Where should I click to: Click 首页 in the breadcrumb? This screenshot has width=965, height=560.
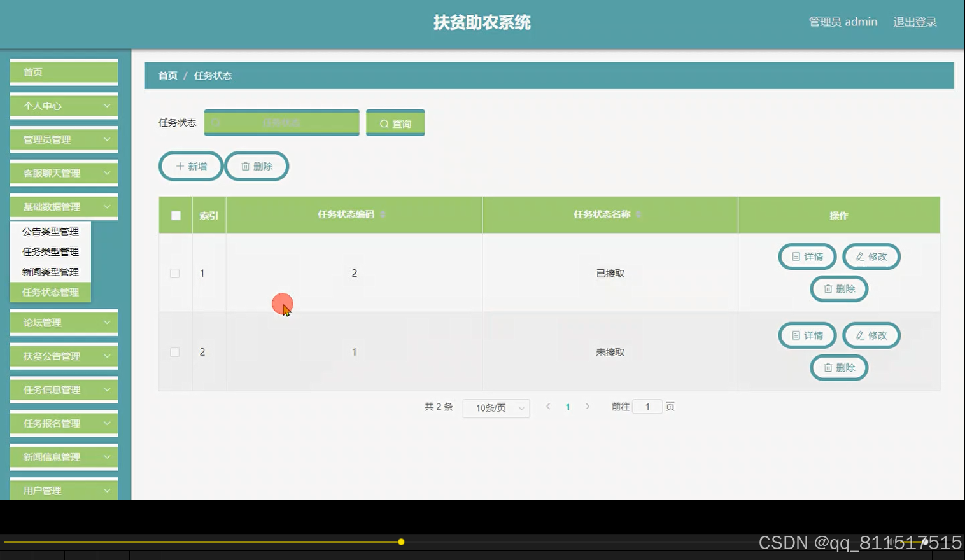[x=167, y=75]
